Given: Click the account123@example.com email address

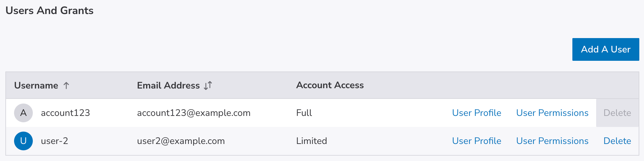Looking at the screenshot, I should 194,113.
